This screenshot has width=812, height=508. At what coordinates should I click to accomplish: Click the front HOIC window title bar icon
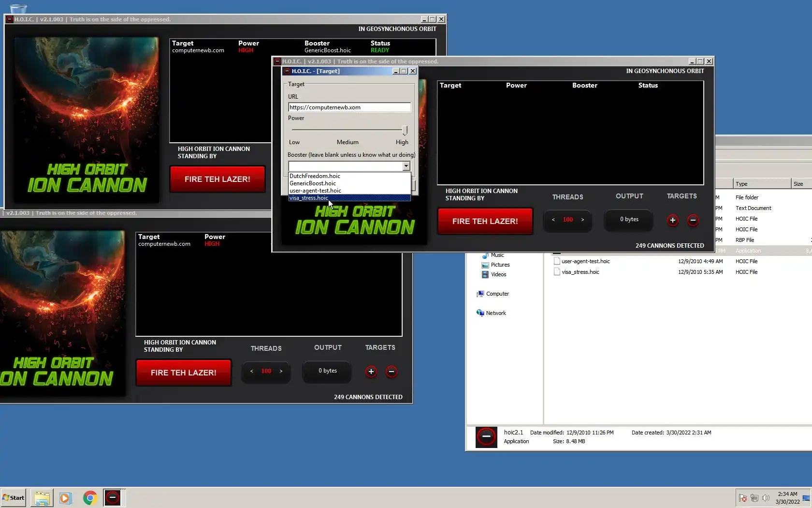click(277, 61)
